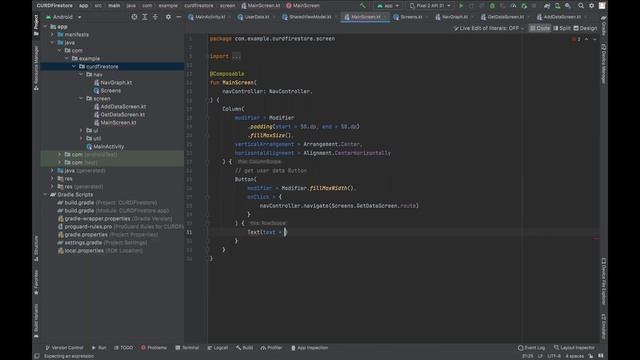640x360 pixels.
Task: Select proguard-rules.pro file
Action: pos(88,227)
